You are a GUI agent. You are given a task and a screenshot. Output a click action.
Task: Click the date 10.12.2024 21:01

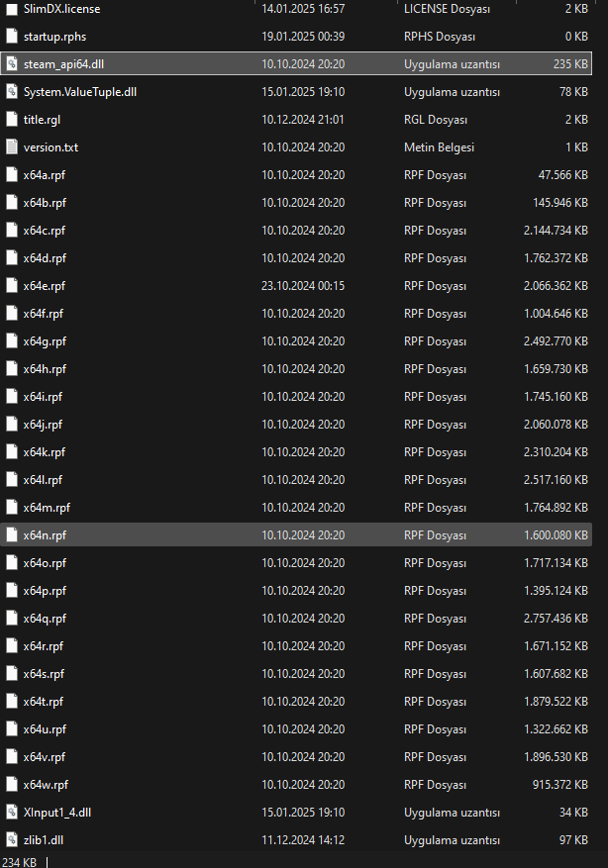pos(303,120)
